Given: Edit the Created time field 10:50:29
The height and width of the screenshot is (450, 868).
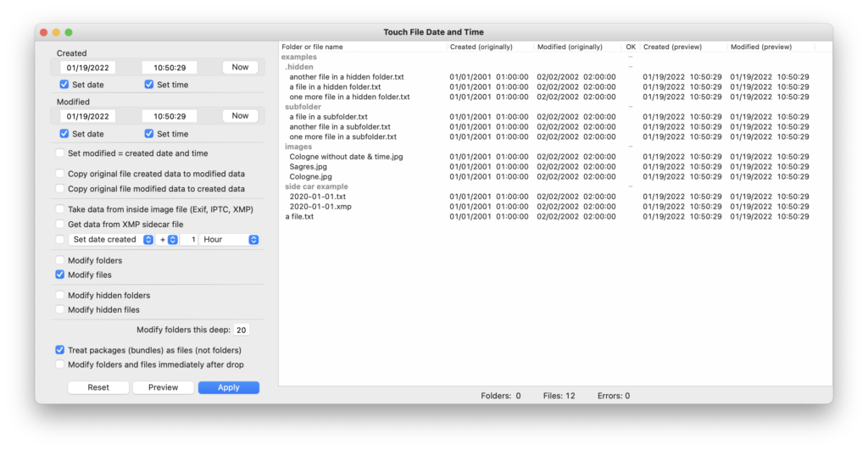Looking at the screenshot, I should [x=170, y=68].
